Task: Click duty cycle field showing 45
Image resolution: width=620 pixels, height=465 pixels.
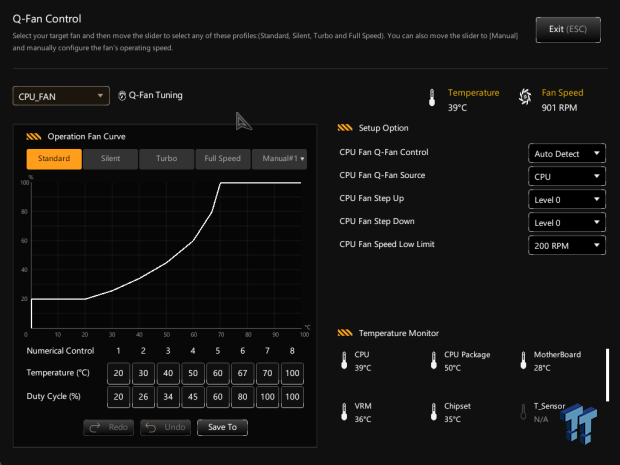Action: point(193,397)
